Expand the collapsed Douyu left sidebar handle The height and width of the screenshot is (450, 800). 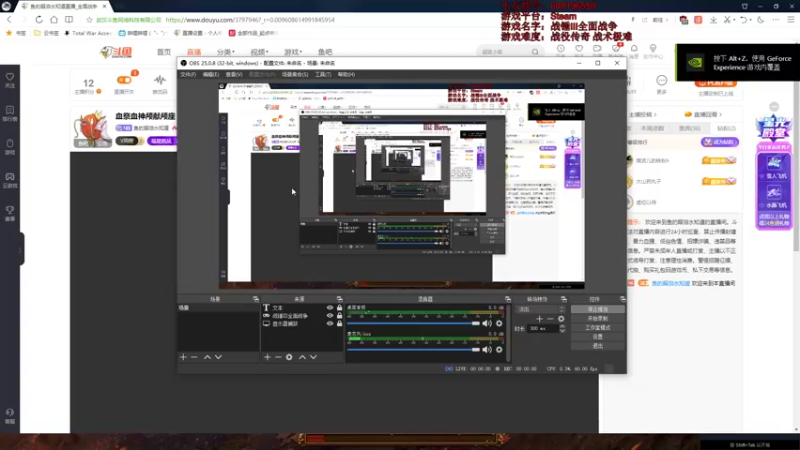[20, 249]
